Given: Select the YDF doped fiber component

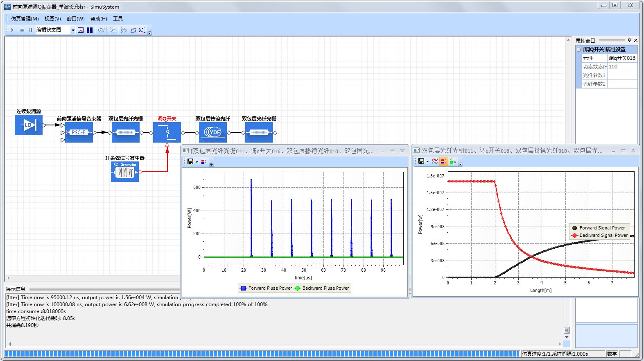Looking at the screenshot, I should [x=213, y=132].
